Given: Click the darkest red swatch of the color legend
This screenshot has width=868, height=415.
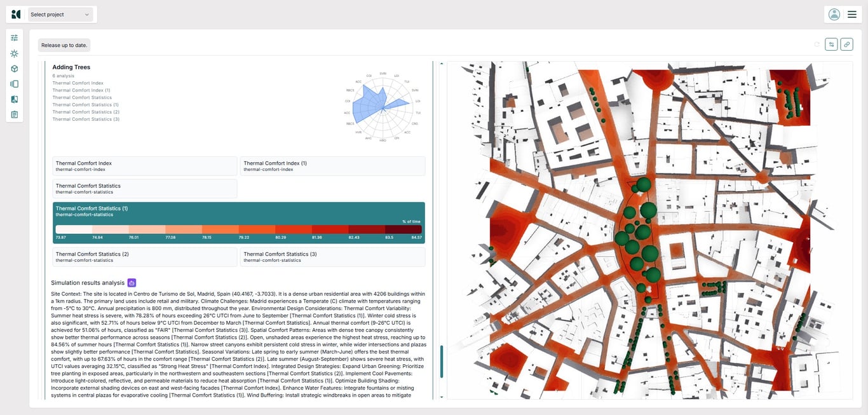Looking at the screenshot, I should point(403,229).
